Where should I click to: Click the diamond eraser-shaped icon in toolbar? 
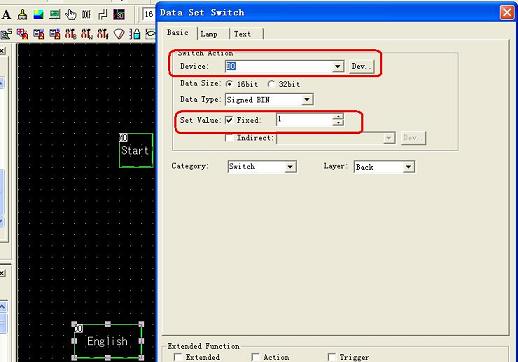(119, 34)
